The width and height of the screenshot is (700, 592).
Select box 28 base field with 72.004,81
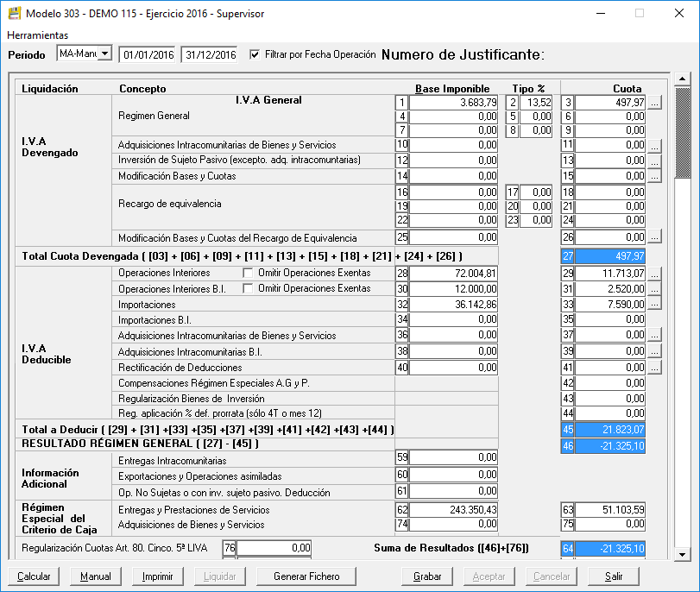(453, 274)
